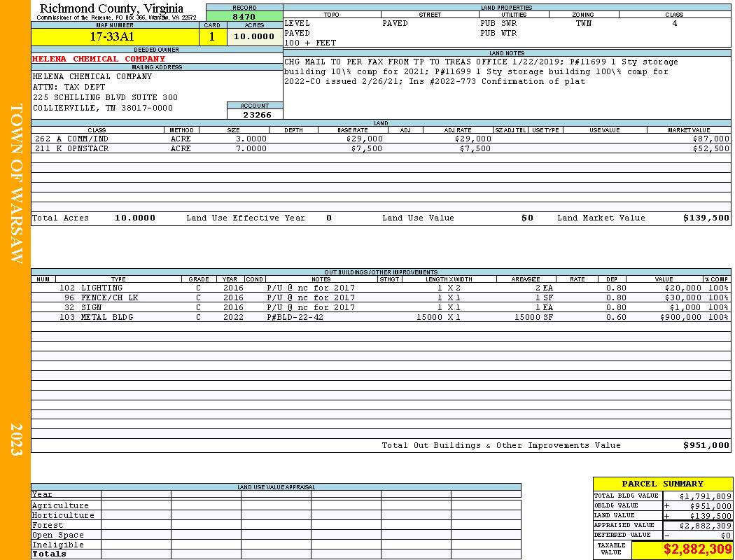Select zoning value TWN
735x560 pixels.
584,23
